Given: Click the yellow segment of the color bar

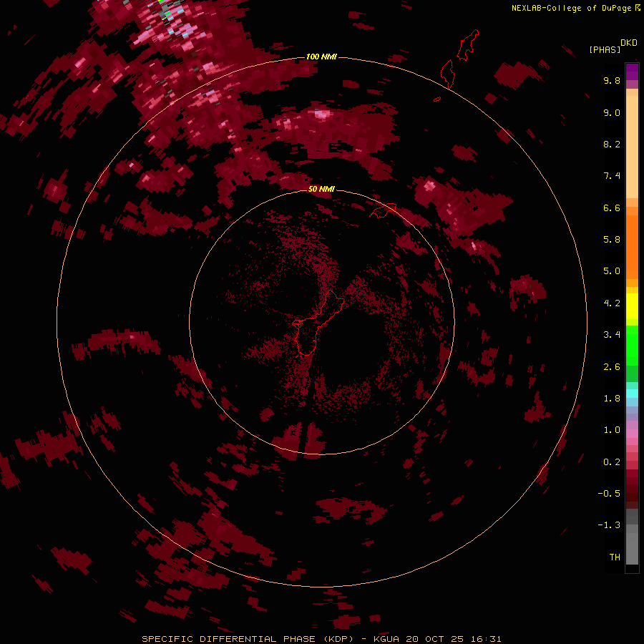Looking at the screenshot, I should [632, 306].
